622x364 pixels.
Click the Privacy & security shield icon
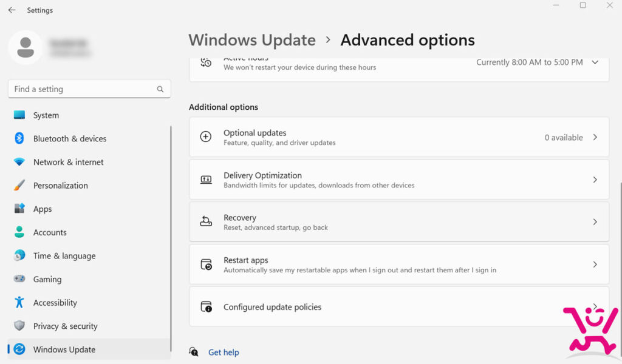click(19, 326)
